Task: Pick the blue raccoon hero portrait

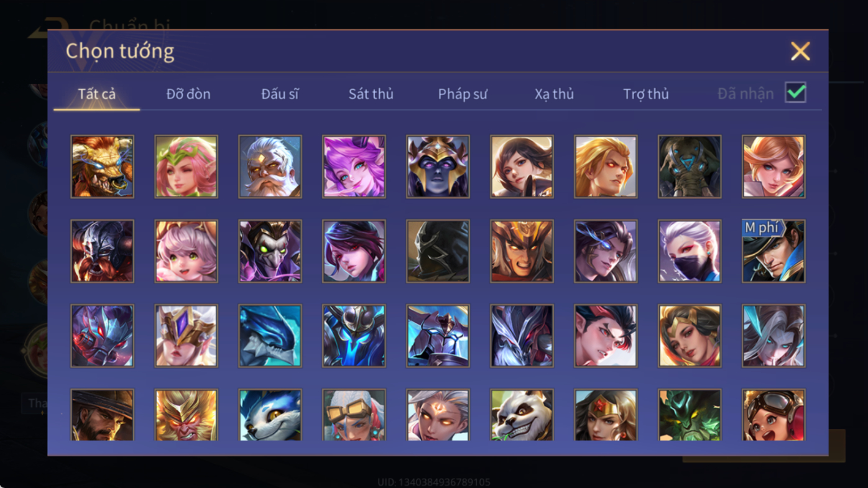Action: [270, 415]
